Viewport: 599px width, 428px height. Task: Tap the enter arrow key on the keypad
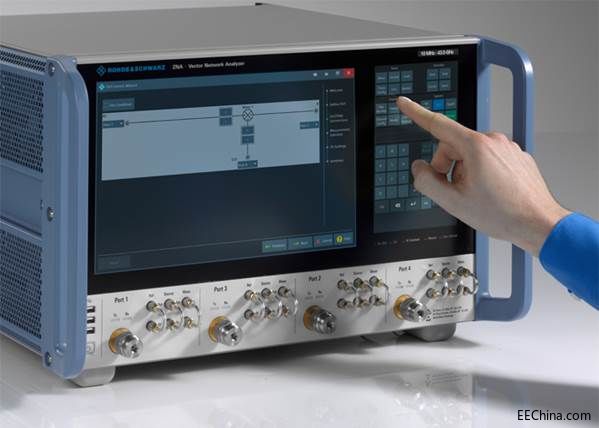413,204
